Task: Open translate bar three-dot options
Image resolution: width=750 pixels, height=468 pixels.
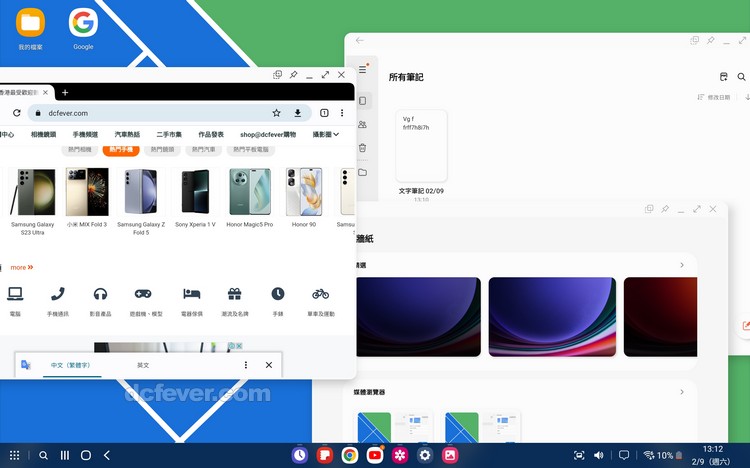Action: tap(246, 365)
